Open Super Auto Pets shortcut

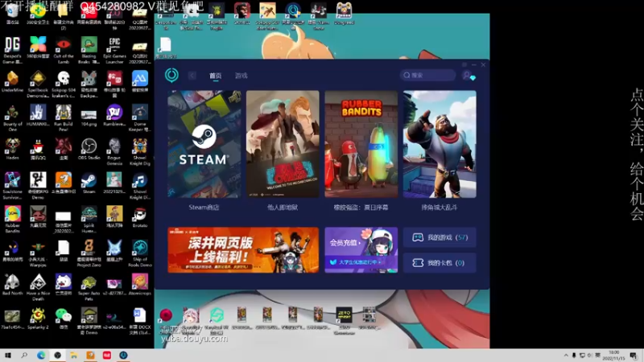pyautogui.click(x=89, y=288)
